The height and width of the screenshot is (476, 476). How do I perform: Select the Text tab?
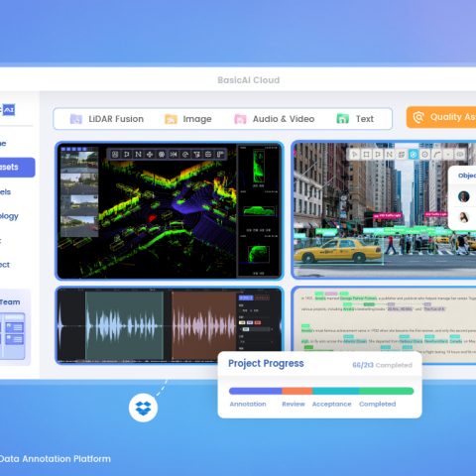coord(355,119)
